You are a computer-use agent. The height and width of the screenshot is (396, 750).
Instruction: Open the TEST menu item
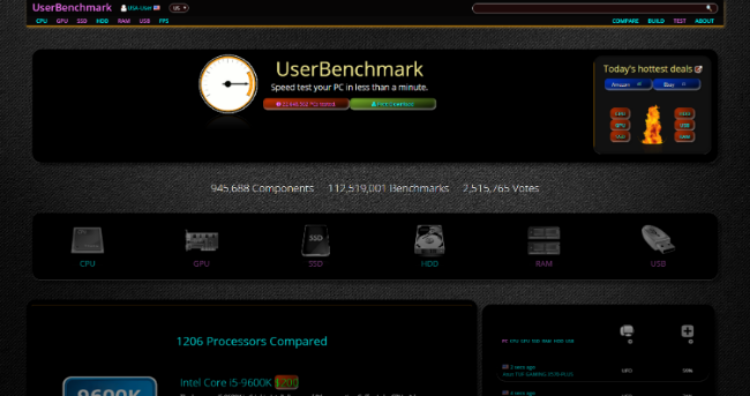pos(680,21)
